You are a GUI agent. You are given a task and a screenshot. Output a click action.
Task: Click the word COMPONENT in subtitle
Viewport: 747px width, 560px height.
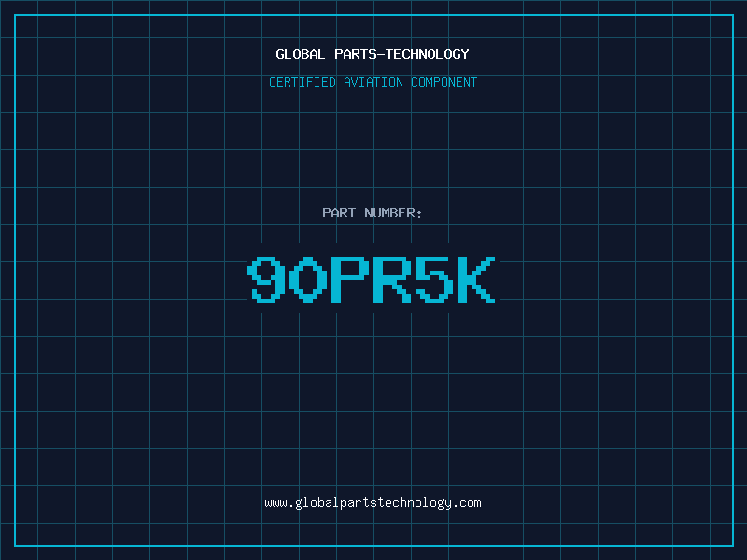[444, 82]
